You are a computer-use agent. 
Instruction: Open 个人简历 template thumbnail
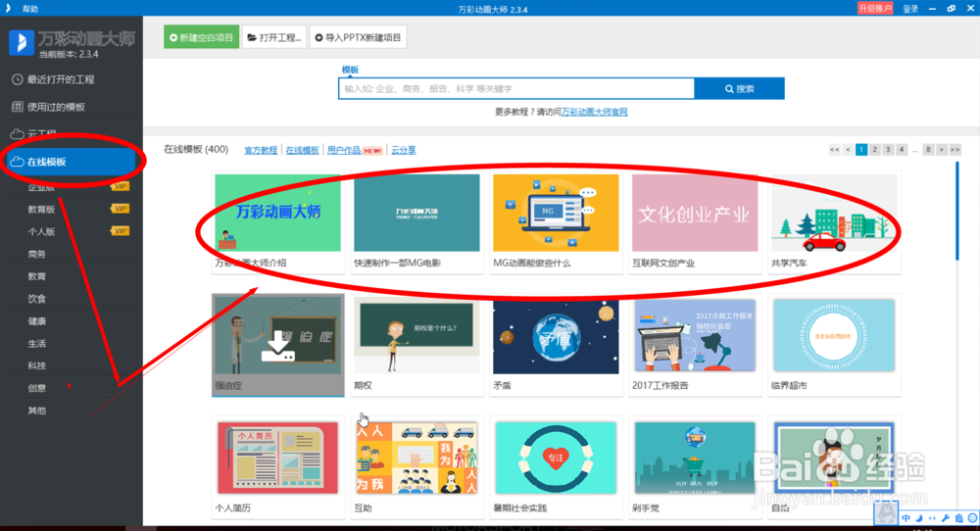tap(277, 458)
